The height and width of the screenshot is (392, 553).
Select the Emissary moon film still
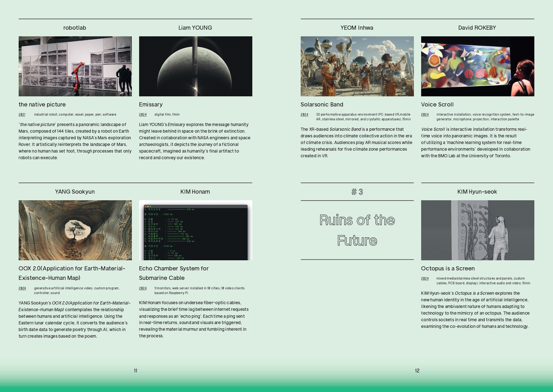[196, 66]
